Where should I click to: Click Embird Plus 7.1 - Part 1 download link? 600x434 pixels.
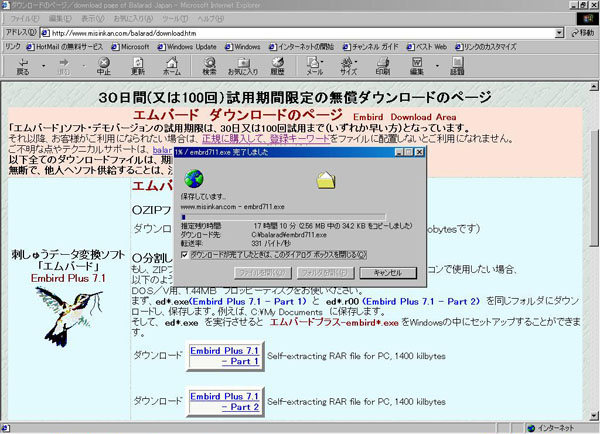pos(225,356)
